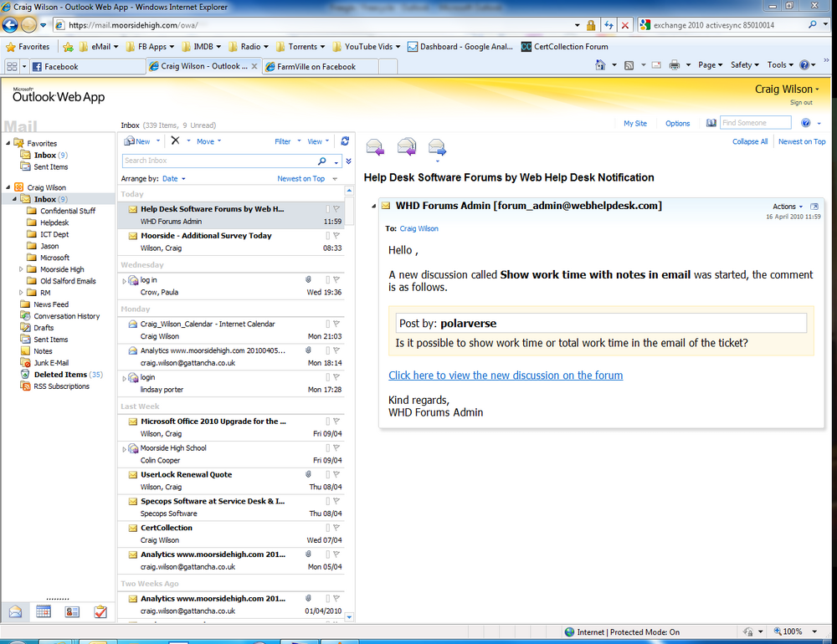837x644 pixels.
Task: Click the Search Inbox field
Action: point(218,161)
